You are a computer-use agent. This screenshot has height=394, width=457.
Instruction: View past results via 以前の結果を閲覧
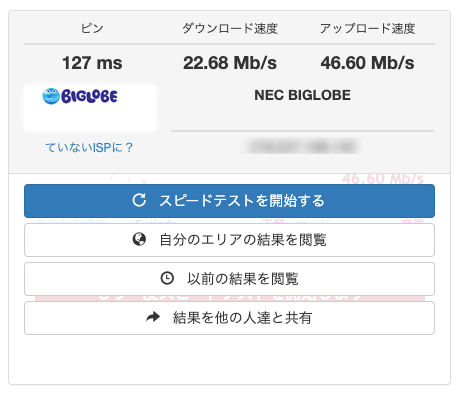point(229,279)
